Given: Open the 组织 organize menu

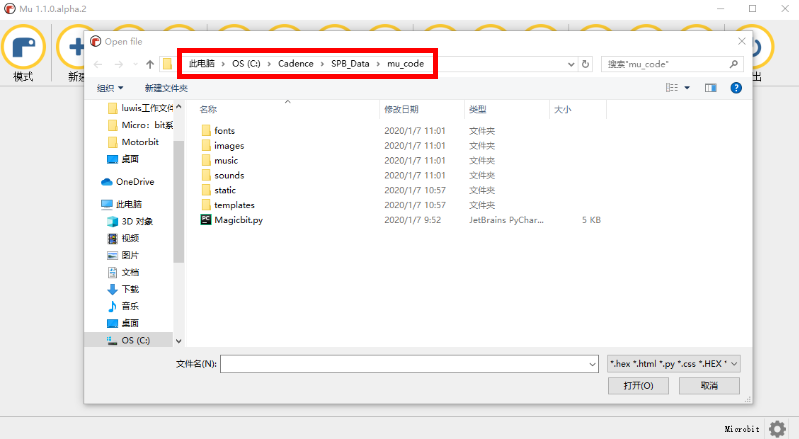Looking at the screenshot, I should pyautogui.click(x=110, y=88).
